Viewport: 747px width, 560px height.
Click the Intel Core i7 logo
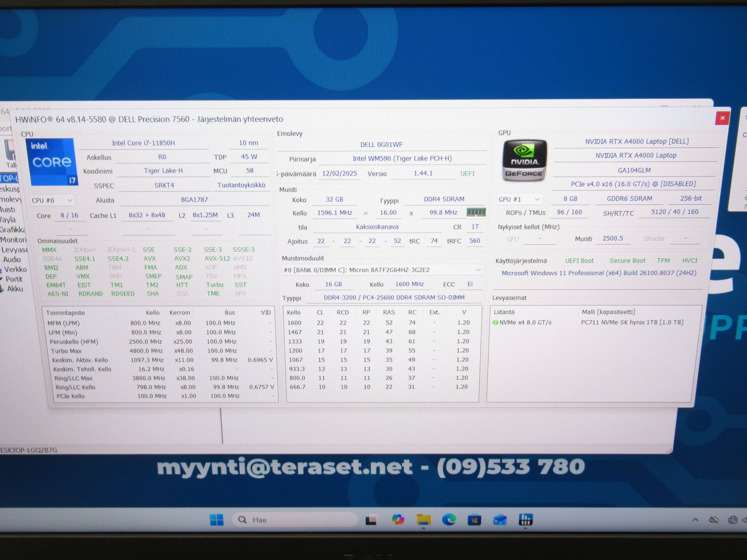pos(51,162)
